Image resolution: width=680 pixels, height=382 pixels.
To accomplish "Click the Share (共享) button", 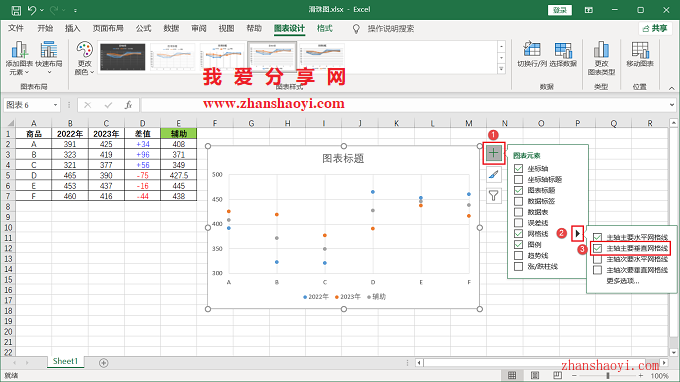I will coord(655,29).
